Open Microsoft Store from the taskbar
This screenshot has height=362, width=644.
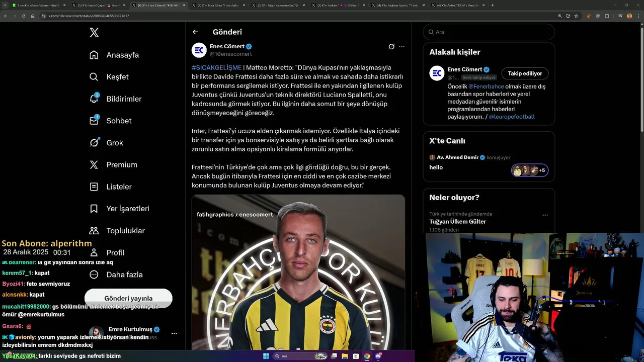tap(356, 356)
